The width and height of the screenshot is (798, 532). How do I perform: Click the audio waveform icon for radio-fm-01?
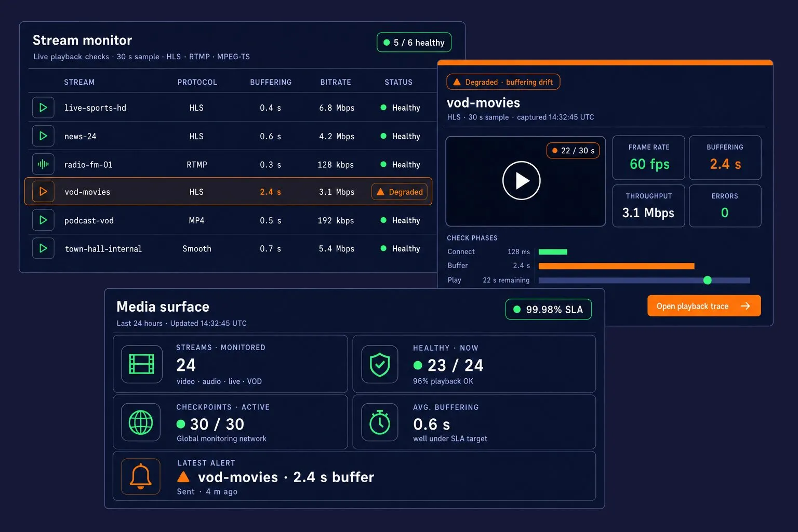click(x=43, y=165)
